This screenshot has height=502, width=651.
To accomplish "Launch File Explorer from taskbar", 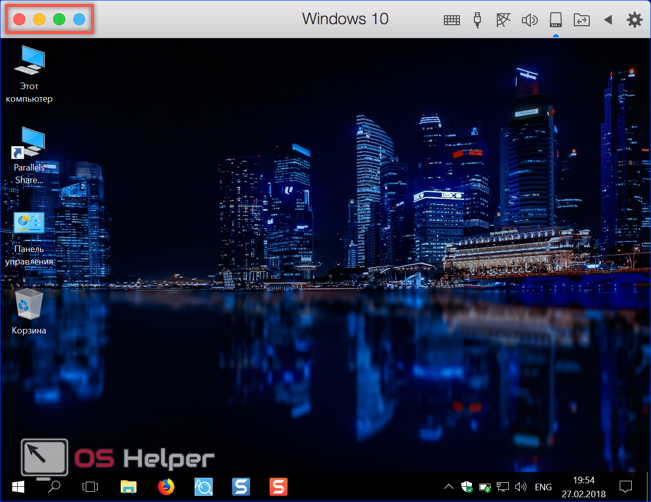I will point(129,487).
